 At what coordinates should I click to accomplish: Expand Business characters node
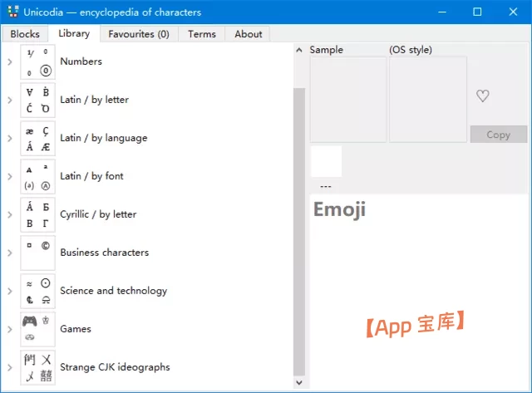[10, 253]
